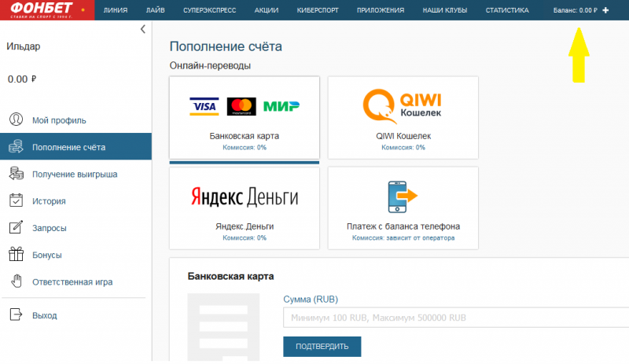
Task: Click the QIWI Кошелек logo
Action: tap(403, 106)
